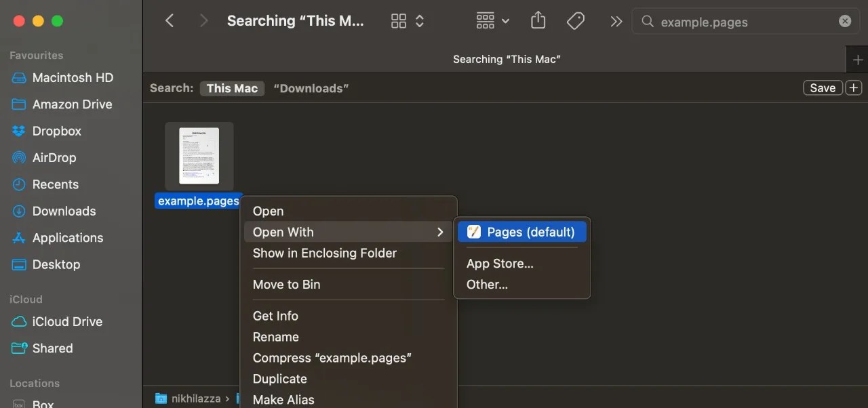
Task: Select the icon view grid button
Action: coord(398,20)
